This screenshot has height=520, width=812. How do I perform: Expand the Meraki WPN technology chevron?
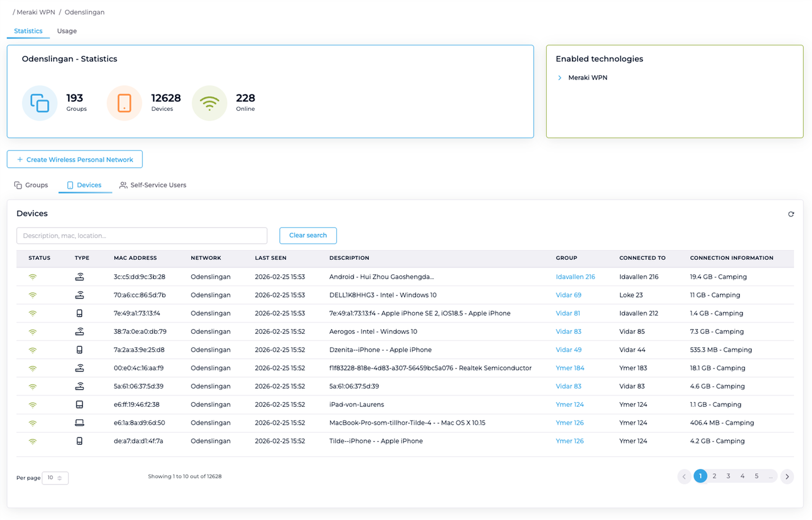point(560,78)
